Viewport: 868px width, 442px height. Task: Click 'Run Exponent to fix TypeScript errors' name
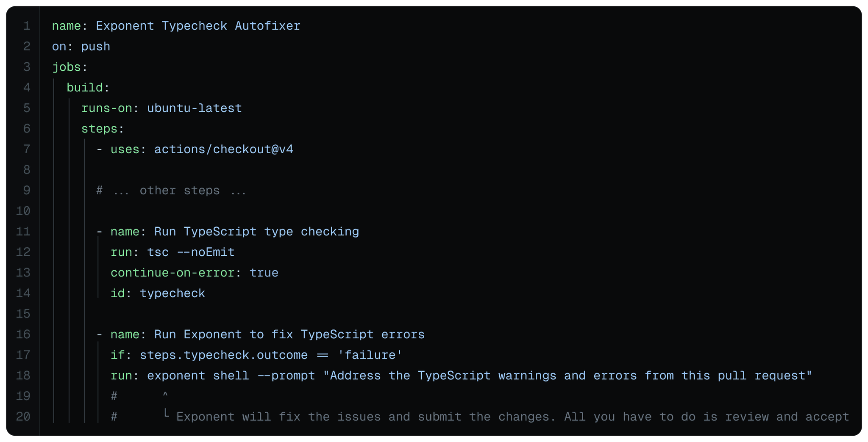click(289, 334)
